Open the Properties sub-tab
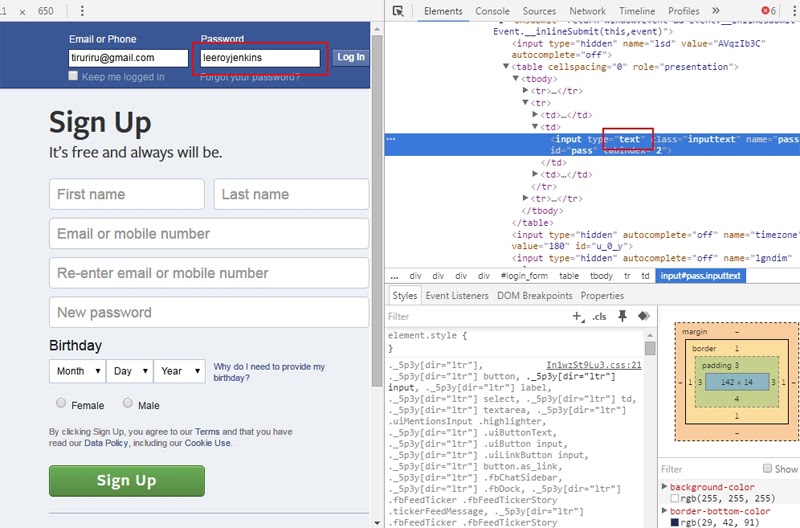 pos(602,296)
